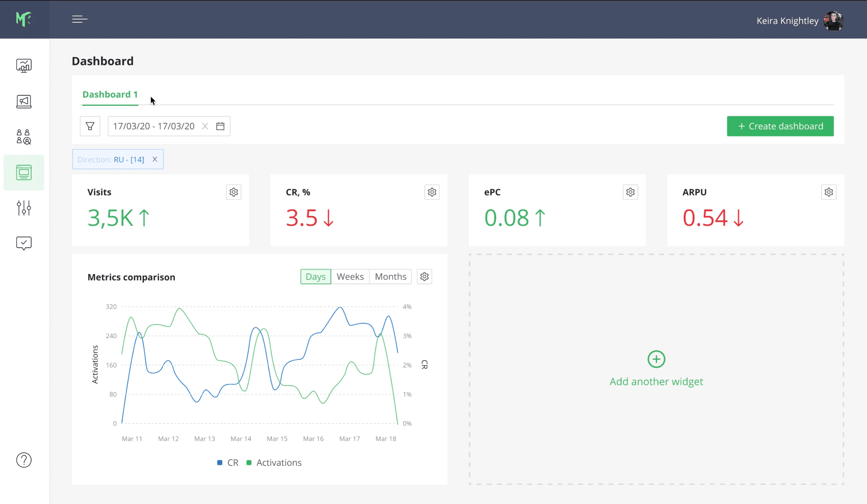Open the funnel filter button
867x504 pixels.
[x=90, y=126]
